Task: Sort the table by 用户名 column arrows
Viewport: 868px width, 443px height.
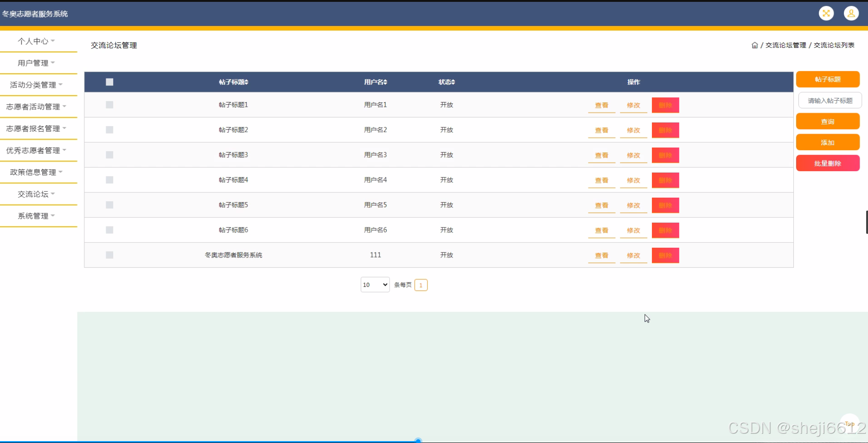Action: tap(386, 82)
